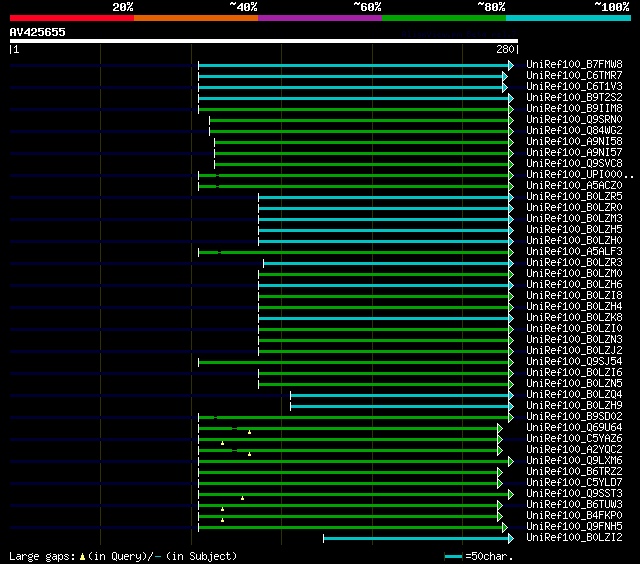640x564 pixels.
Task: Click the white AV425655 query bar
Action: tap(264, 41)
